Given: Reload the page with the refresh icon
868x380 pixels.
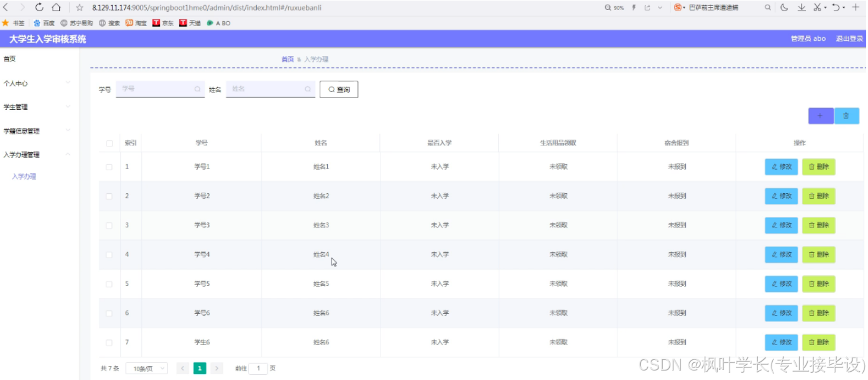Looking at the screenshot, I should pyautogui.click(x=40, y=7).
